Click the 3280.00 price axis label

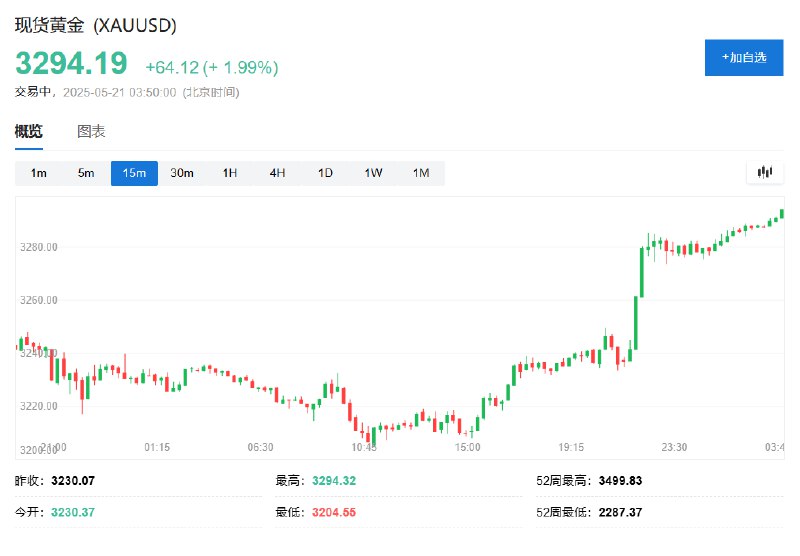pyautogui.click(x=39, y=247)
